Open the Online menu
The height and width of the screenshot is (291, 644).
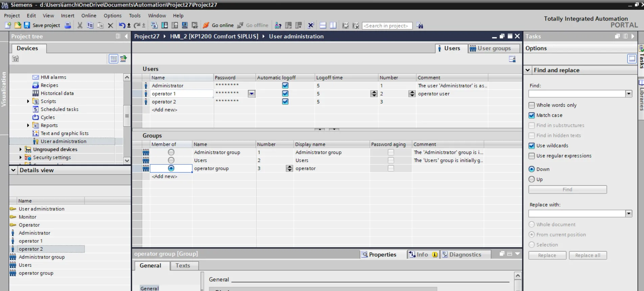89,16
